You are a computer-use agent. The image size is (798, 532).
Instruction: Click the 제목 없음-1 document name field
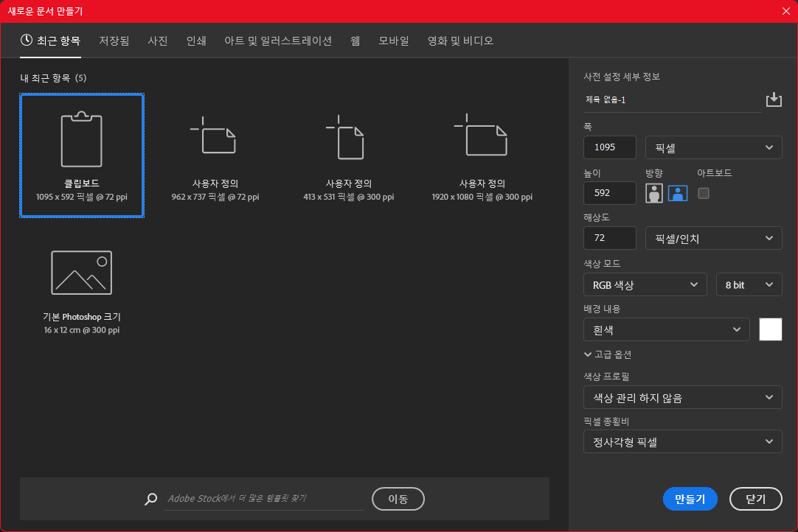[673, 100]
